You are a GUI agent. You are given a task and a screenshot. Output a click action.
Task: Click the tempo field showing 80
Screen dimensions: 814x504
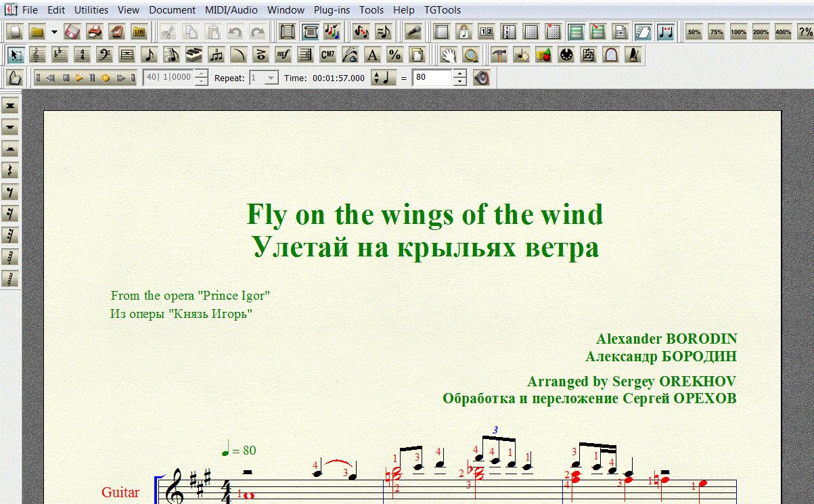pyautogui.click(x=432, y=78)
